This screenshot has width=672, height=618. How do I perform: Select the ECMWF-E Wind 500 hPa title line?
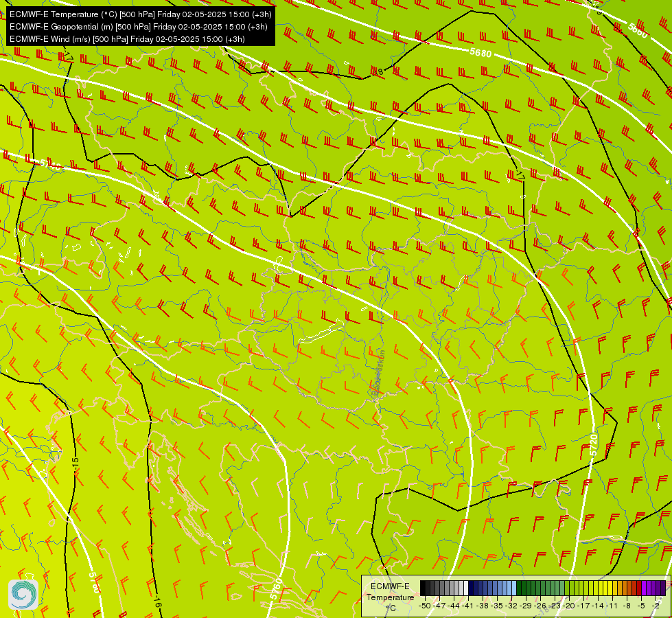click(127, 39)
